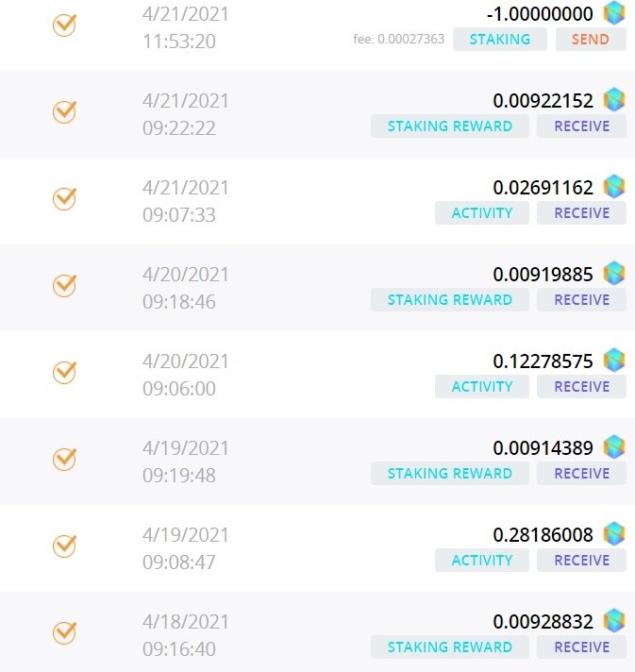Click STAKING REWARD tag for 0.00914389
Screen dimensions: 635x672
[x=450, y=473]
